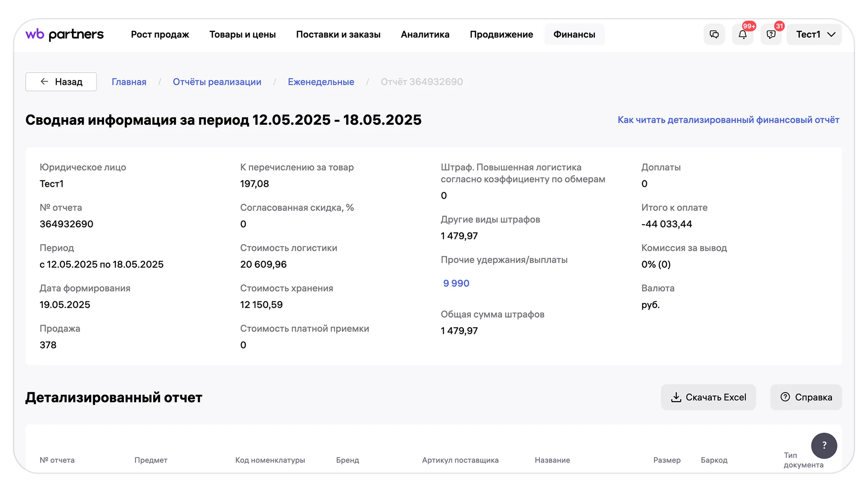Click the Отчёт 364932690 breadcrumb text

[422, 82]
